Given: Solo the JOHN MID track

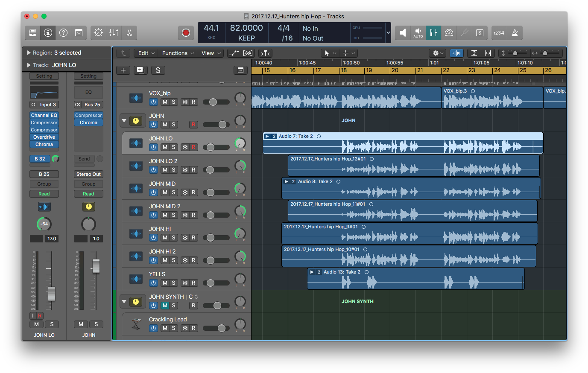Looking at the screenshot, I should (x=173, y=192).
